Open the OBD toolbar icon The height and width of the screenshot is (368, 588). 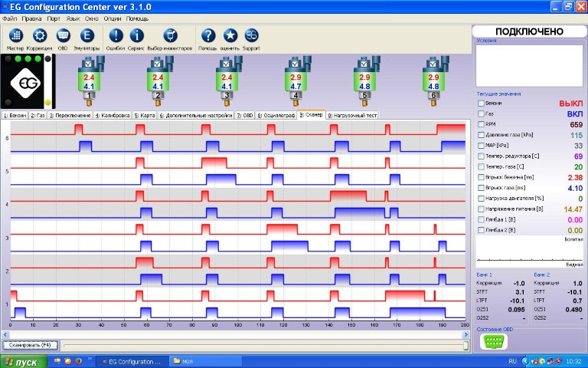[63, 36]
